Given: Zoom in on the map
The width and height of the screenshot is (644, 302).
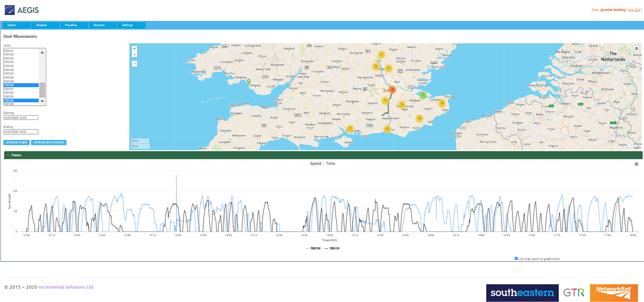Looking at the screenshot, I should 134,49.
